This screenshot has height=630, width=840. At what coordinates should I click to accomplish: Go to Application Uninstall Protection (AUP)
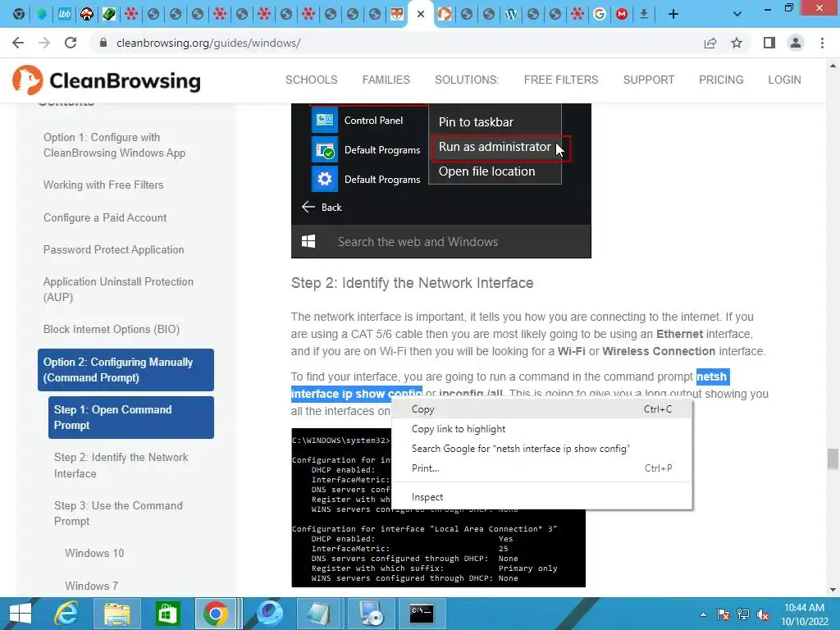click(118, 290)
